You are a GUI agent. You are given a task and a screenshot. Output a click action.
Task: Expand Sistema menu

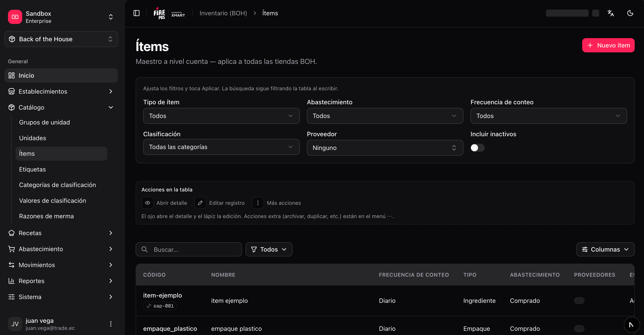click(61, 297)
